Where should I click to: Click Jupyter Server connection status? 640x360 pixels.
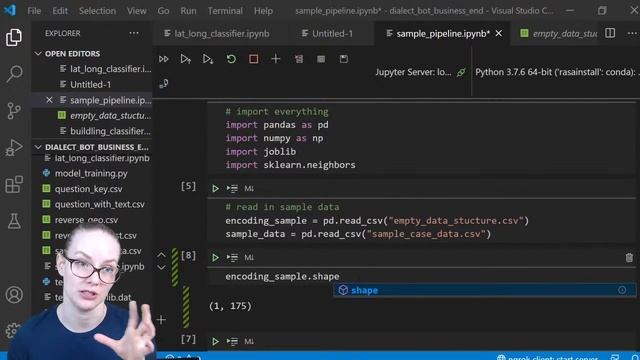(x=420, y=72)
